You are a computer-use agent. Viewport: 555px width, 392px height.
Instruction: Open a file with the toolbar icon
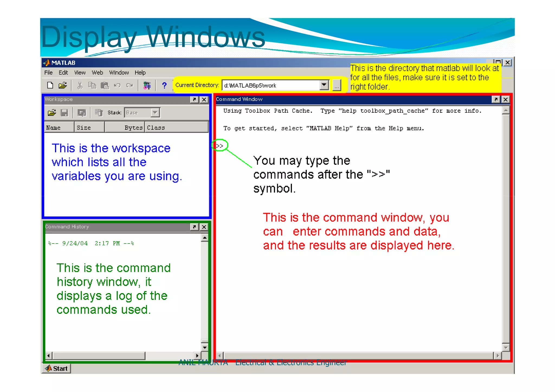pyautogui.click(x=63, y=85)
